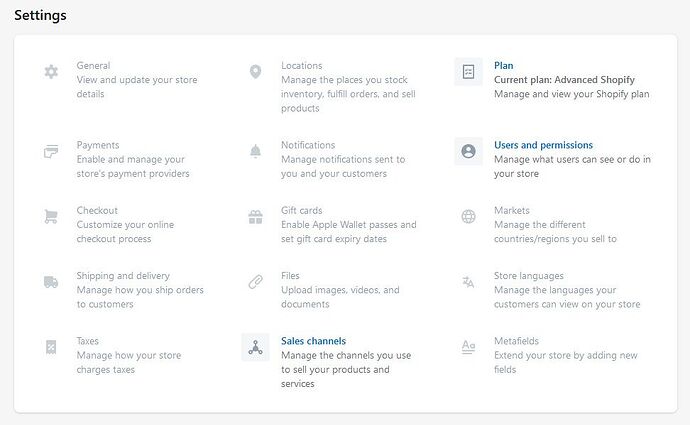The height and width of the screenshot is (425, 690).
Task: Click the Checkout shopping cart icon
Action: tap(51, 217)
